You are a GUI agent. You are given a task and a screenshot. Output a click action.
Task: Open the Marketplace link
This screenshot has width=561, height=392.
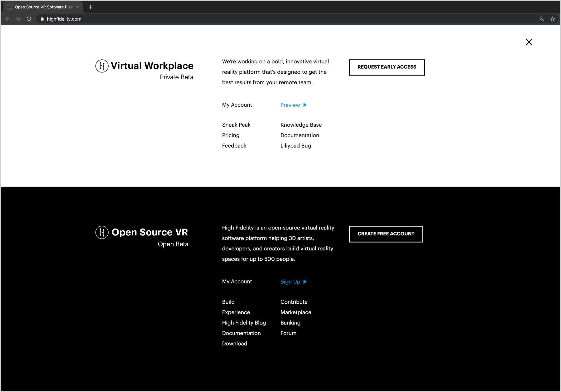[x=296, y=312]
